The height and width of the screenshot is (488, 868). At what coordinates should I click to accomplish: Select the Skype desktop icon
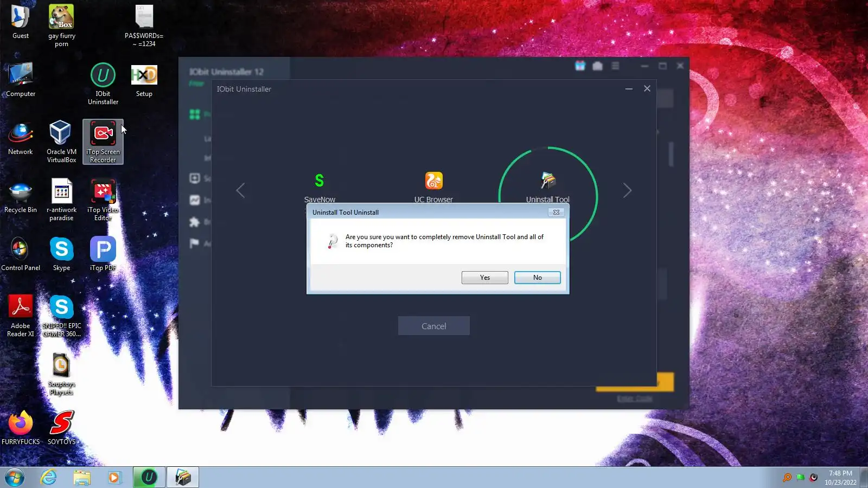click(x=61, y=254)
